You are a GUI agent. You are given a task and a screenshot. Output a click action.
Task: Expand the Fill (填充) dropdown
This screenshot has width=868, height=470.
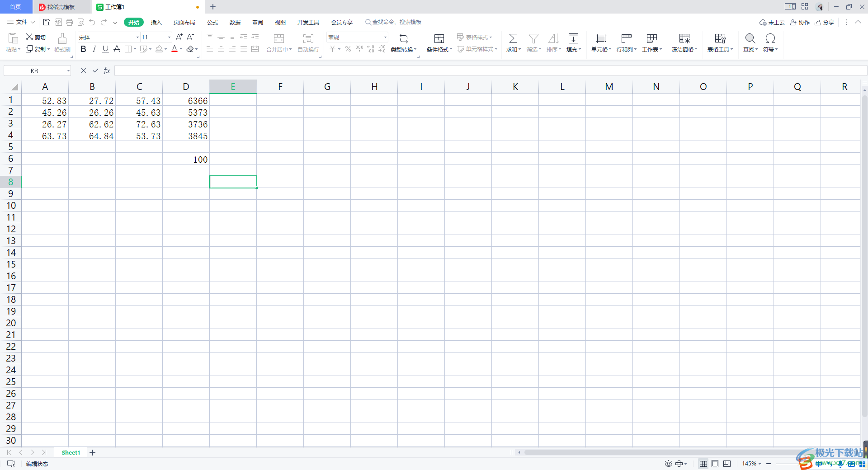tap(580, 50)
